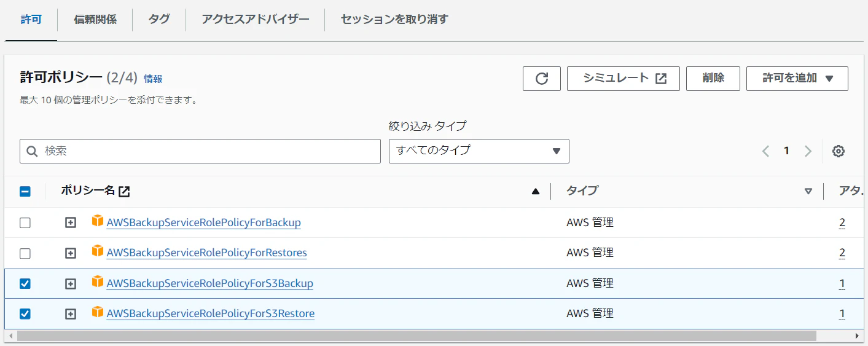Go to previous page with left chevron
Image resolution: width=868 pixels, height=346 pixels.
pyautogui.click(x=765, y=151)
